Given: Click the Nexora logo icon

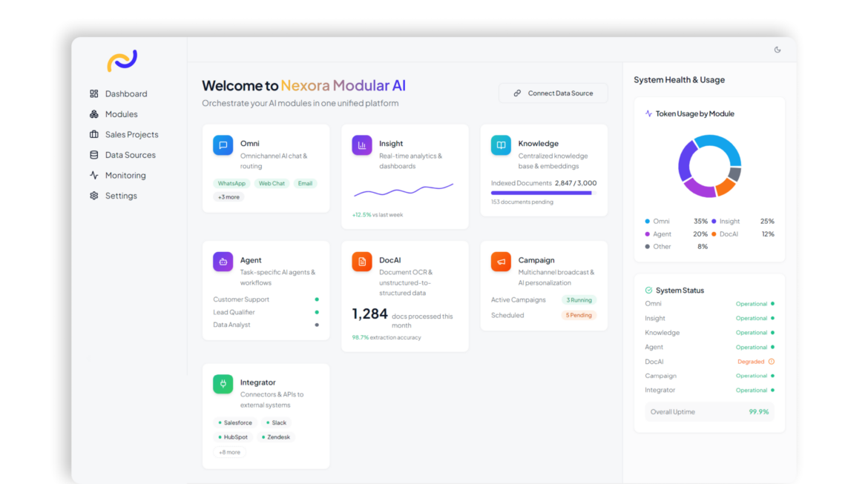Looking at the screenshot, I should [122, 61].
